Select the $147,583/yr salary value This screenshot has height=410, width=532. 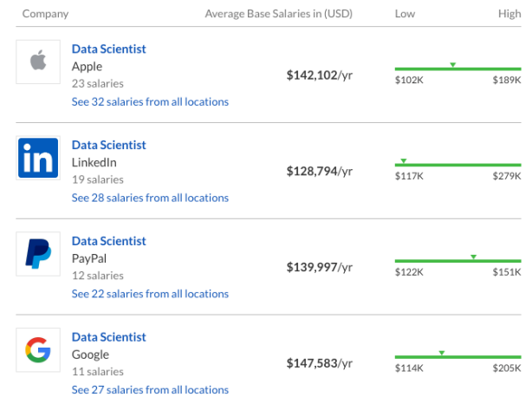[319, 363]
